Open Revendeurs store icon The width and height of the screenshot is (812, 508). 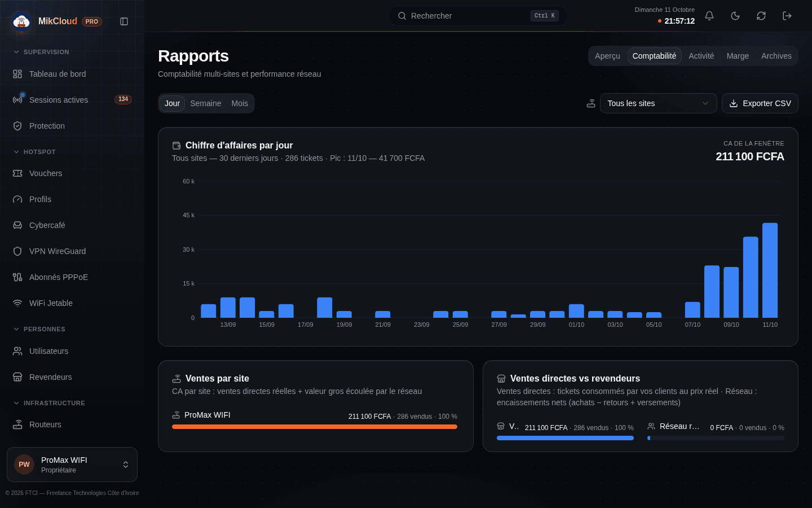[17, 377]
